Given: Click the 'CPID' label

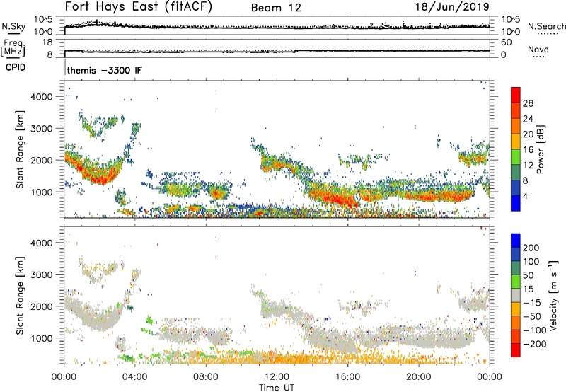Looking at the screenshot, I should [16, 67].
